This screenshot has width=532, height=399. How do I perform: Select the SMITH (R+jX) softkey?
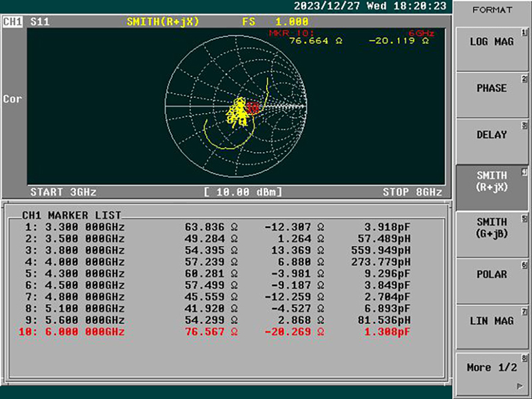point(491,188)
